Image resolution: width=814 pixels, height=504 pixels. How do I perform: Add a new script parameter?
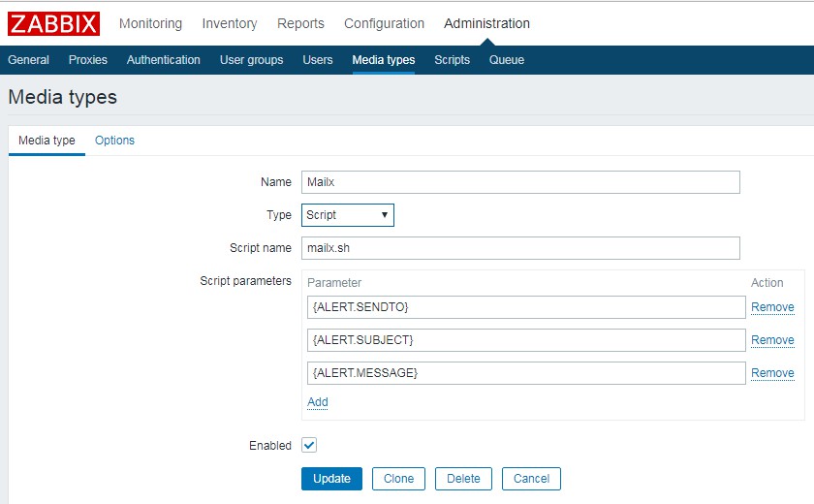pos(318,402)
